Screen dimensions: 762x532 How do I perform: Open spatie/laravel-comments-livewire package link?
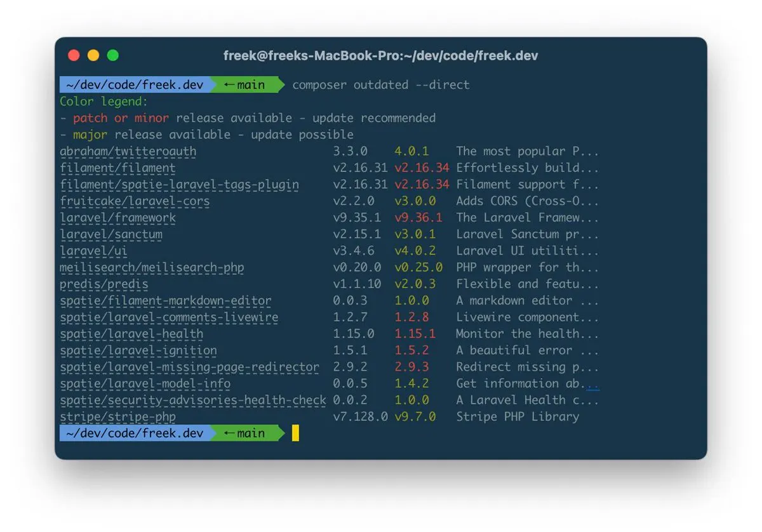(x=169, y=317)
